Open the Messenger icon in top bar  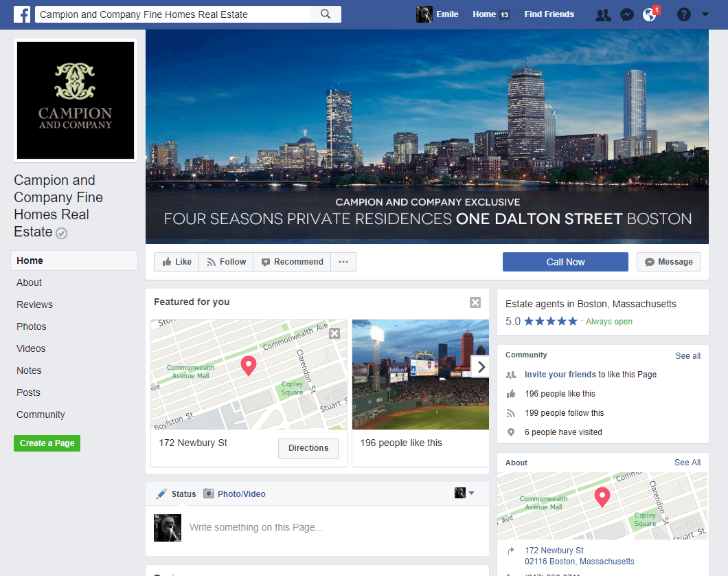tap(627, 15)
